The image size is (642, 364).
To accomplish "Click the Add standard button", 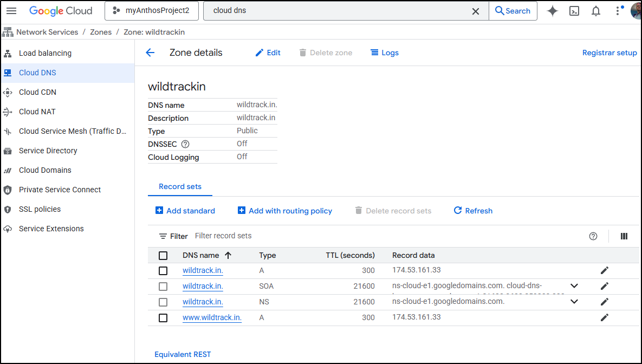I will [185, 211].
